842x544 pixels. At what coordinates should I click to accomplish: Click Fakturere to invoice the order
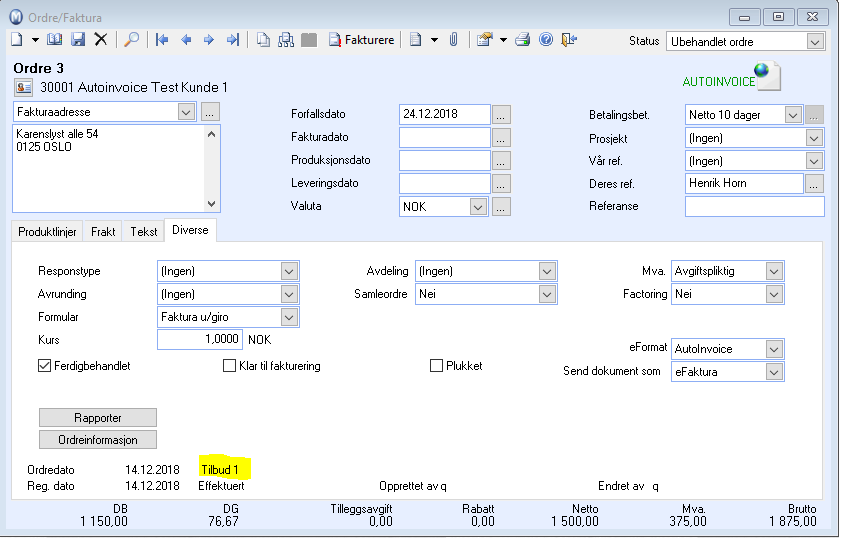click(361, 40)
